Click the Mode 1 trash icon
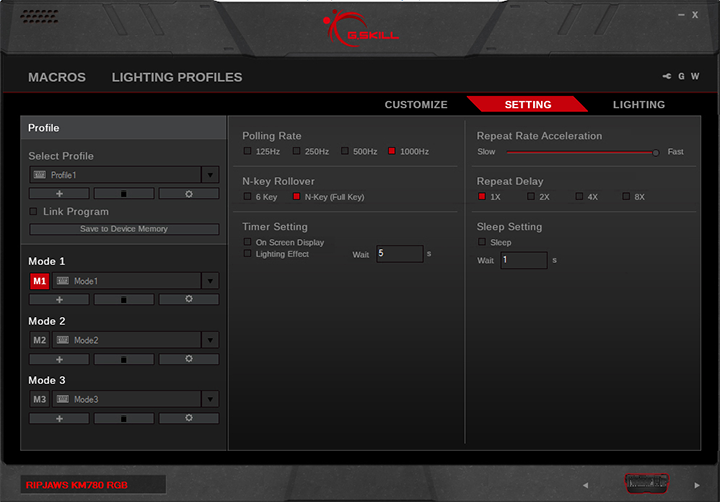 click(x=124, y=299)
